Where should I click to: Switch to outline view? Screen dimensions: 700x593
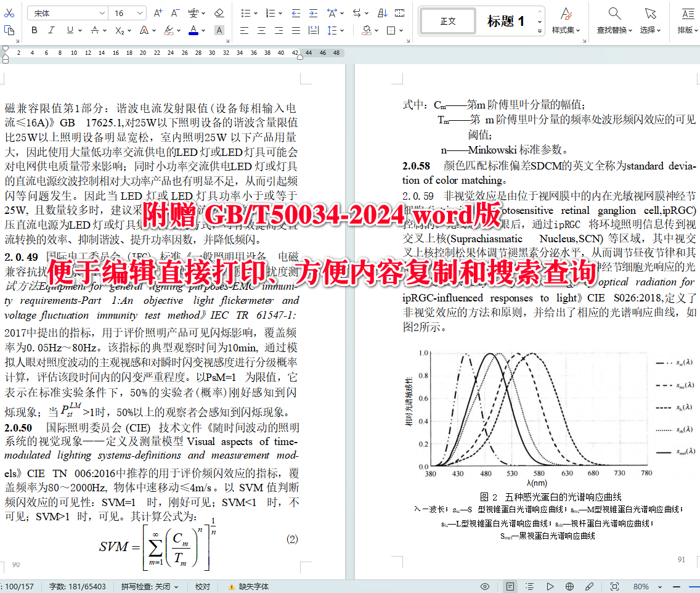[x=529, y=586]
